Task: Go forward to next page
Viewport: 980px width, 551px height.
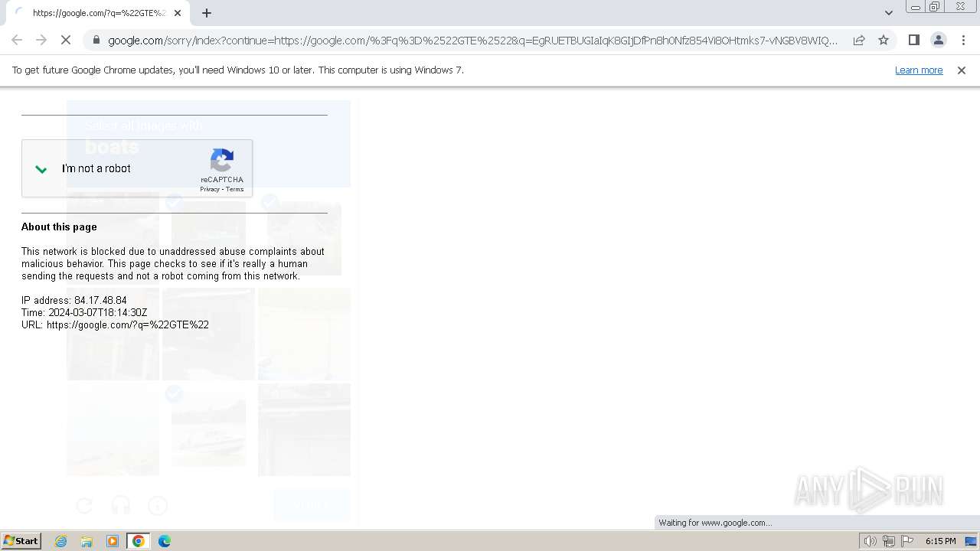Action: click(41, 40)
